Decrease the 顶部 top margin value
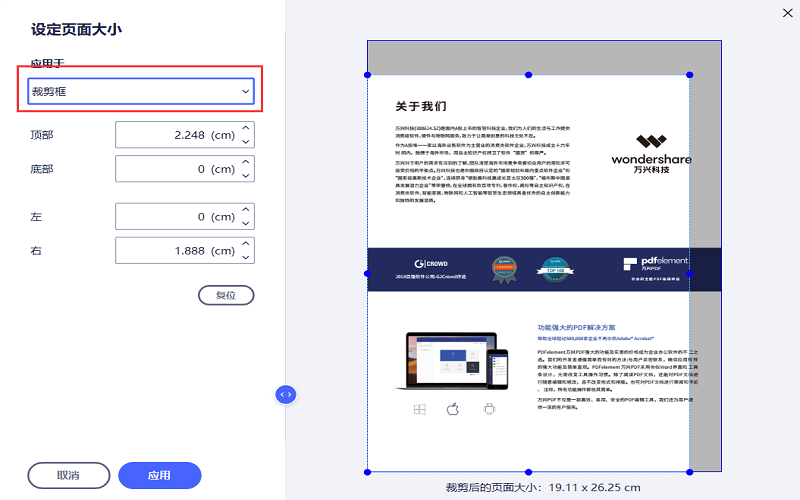The image size is (800, 500). coord(247,142)
